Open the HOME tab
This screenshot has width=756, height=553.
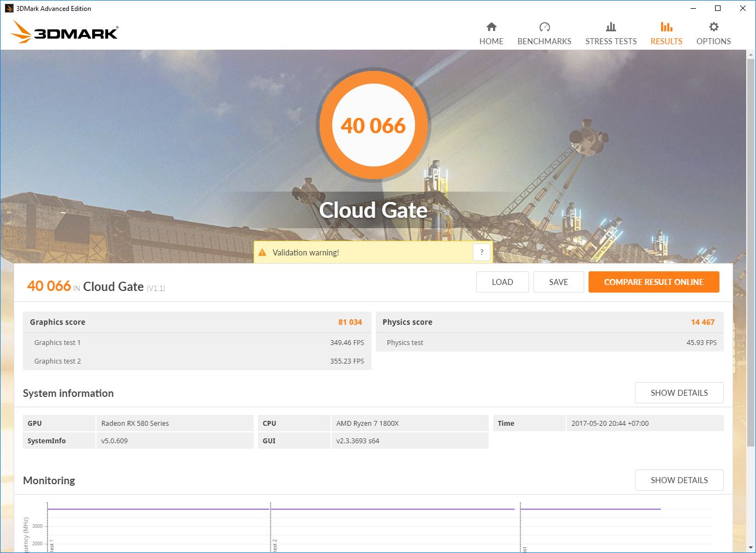pos(491,34)
